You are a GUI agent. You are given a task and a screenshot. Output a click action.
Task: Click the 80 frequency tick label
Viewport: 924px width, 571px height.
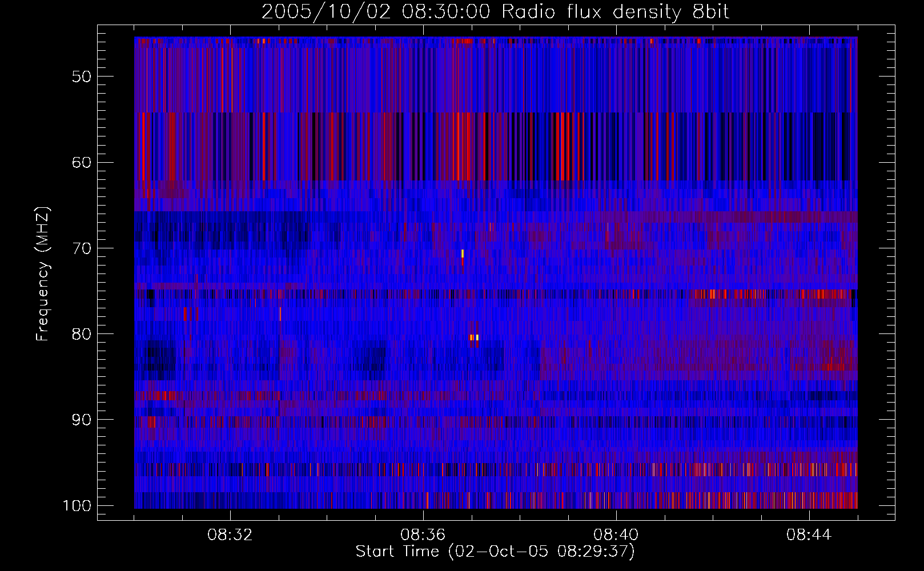click(82, 333)
